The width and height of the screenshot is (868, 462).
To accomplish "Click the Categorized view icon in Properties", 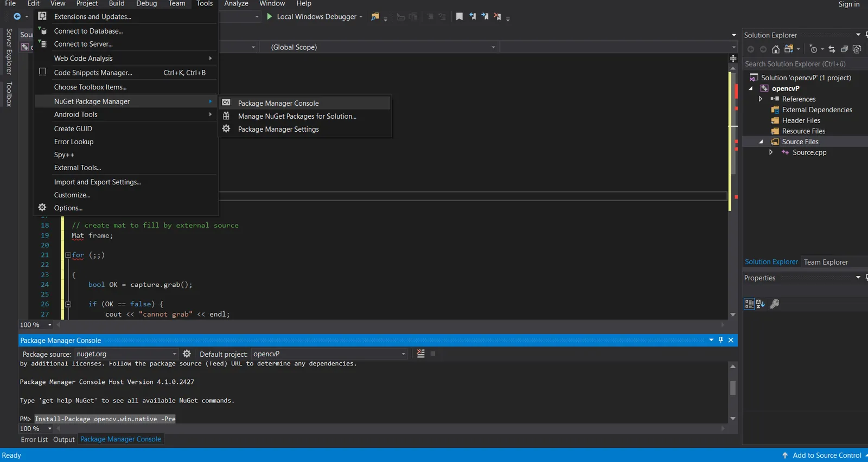I will point(749,304).
